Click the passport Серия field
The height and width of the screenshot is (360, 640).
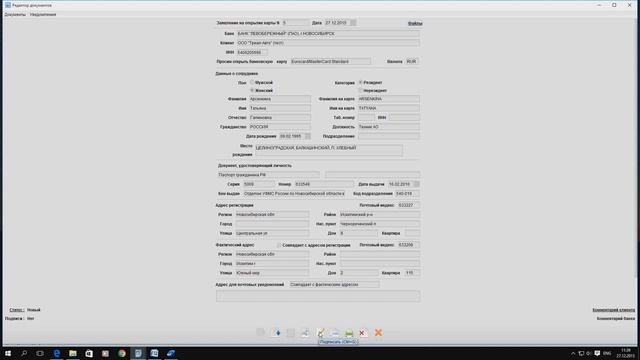click(x=259, y=184)
